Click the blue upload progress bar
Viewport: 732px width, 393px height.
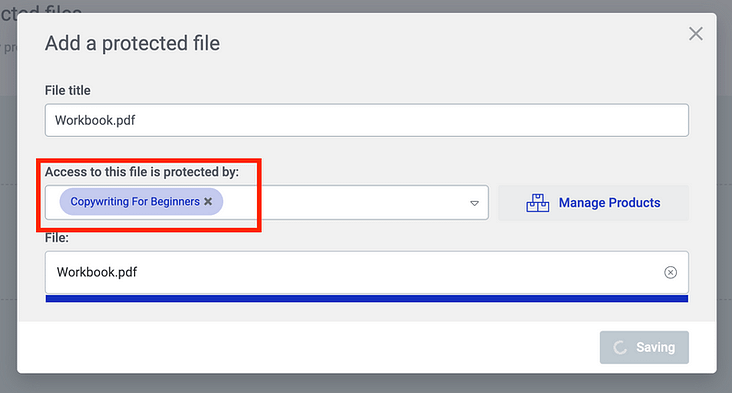pyautogui.click(x=366, y=299)
